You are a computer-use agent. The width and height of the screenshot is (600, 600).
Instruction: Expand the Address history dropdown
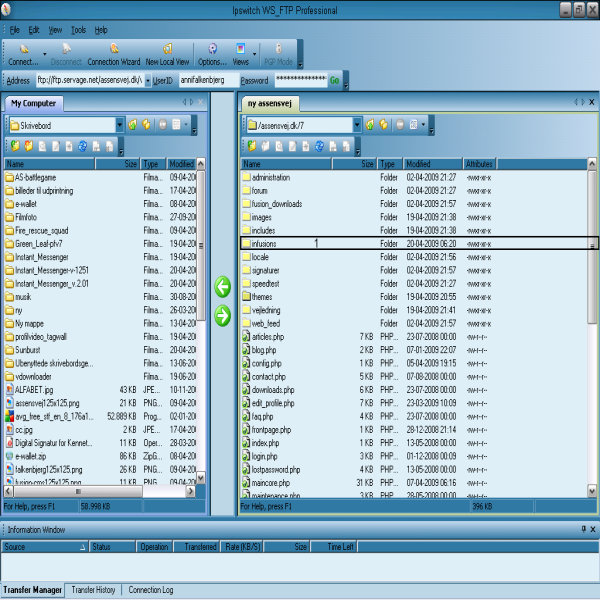click(148, 80)
